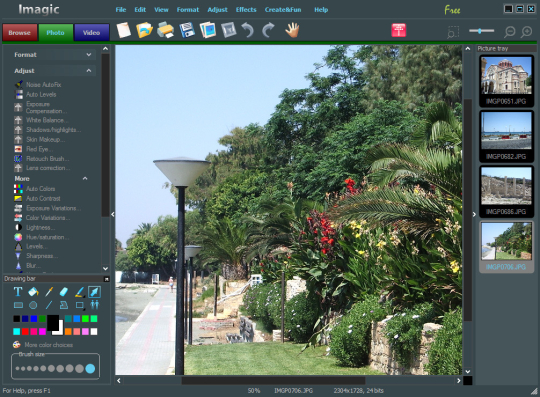Open the Help menu
The image size is (540, 397).
tap(321, 10)
